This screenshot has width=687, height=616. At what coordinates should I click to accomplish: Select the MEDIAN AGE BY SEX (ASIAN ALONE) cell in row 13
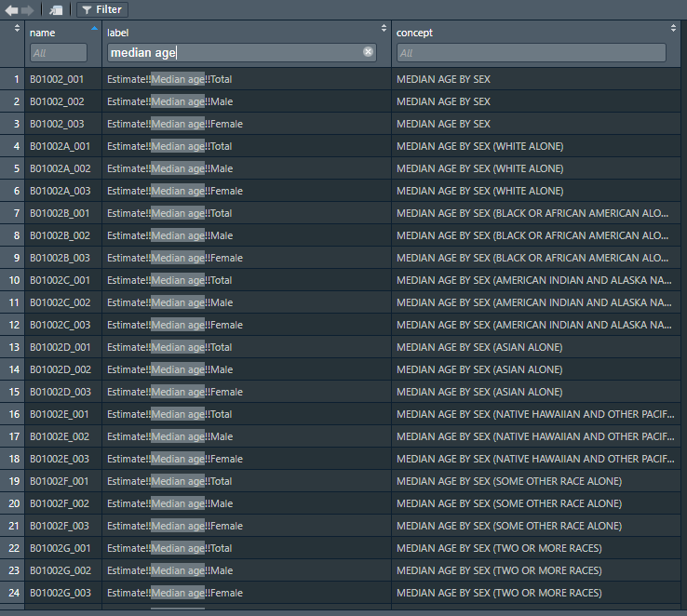[x=479, y=347]
